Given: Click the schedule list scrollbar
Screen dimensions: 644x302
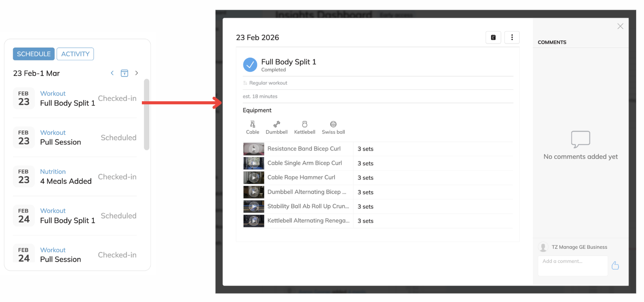Looking at the screenshot, I should tap(147, 114).
